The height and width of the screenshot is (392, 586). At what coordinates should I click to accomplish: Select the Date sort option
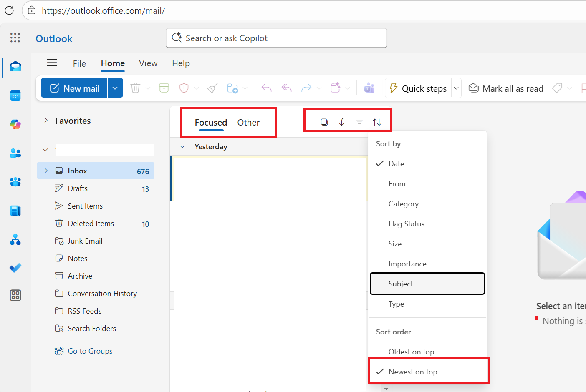click(x=397, y=163)
